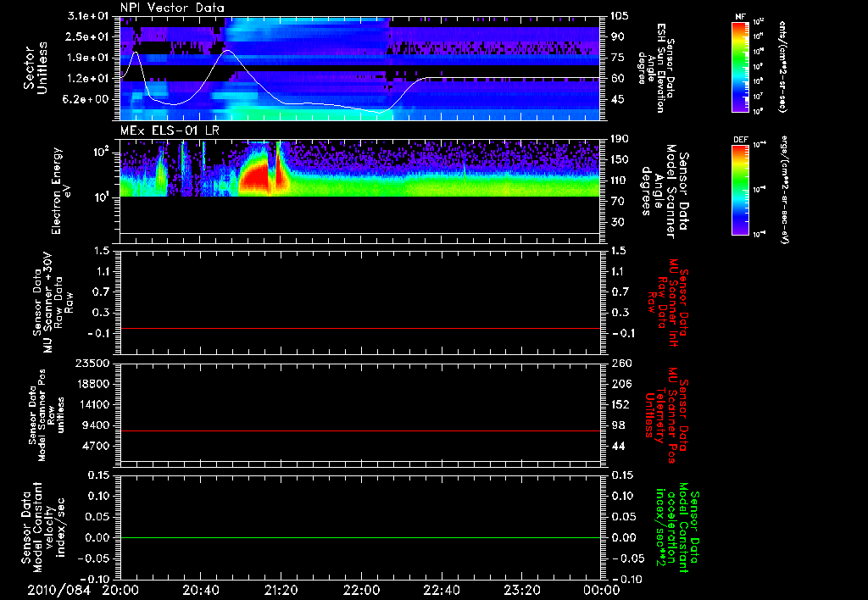Click red trace in MU Scanner raw panel

[x=359, y=328]
